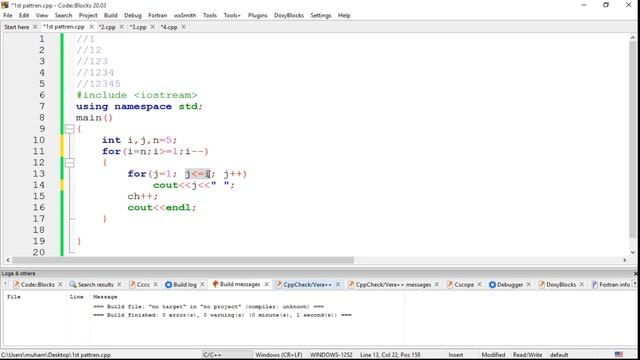Switch to the 2.cpp editor tab
The width and height of the screenshot is (640, 360).
(x=107, y=27)
